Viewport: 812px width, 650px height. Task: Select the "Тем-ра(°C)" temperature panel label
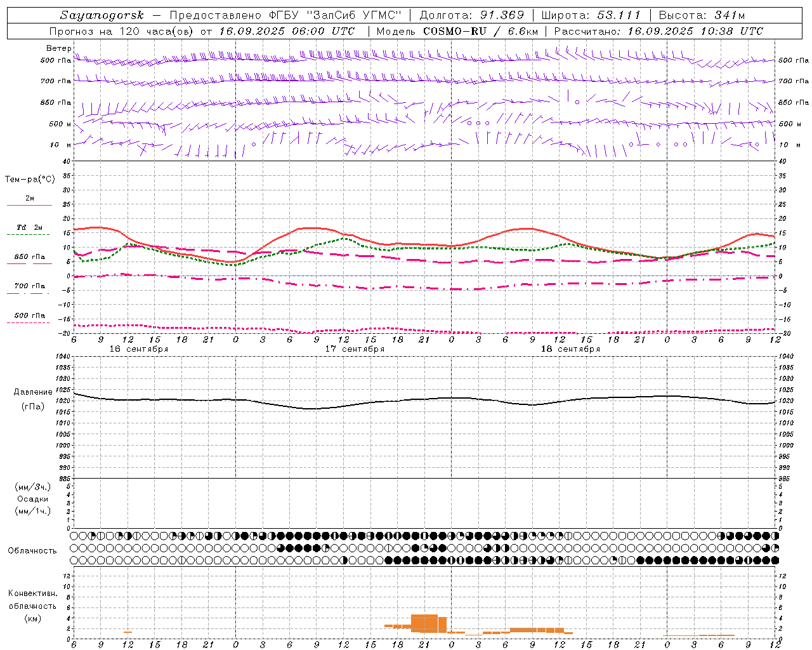coord(30,179)
